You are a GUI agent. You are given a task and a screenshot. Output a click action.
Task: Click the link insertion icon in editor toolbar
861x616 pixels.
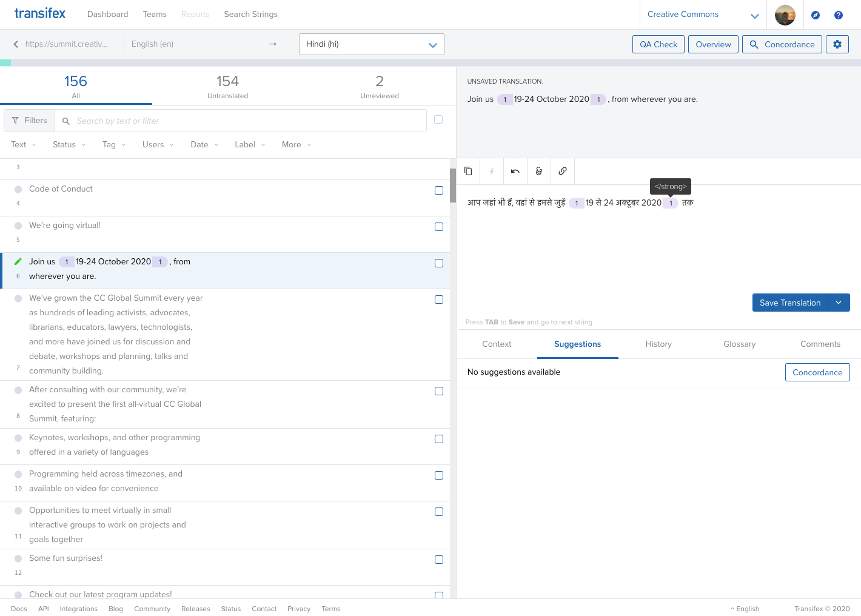pyautogui.click(x=562, y=171)
